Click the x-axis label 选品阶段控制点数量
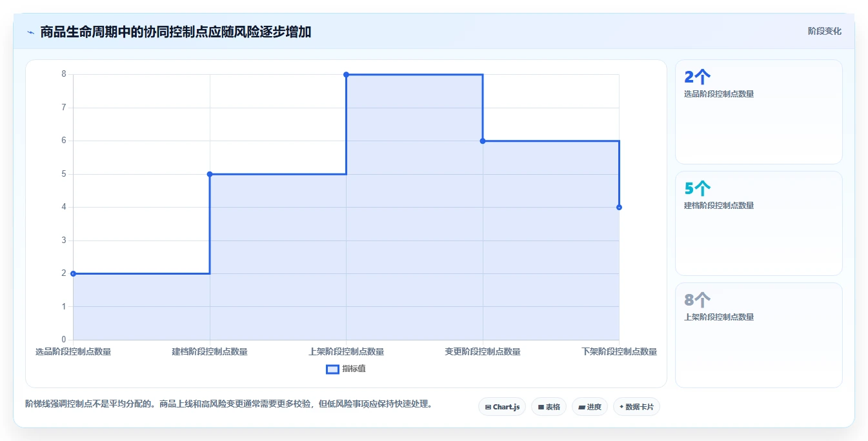This screenshot has width=868, height=441. [73, 351]
